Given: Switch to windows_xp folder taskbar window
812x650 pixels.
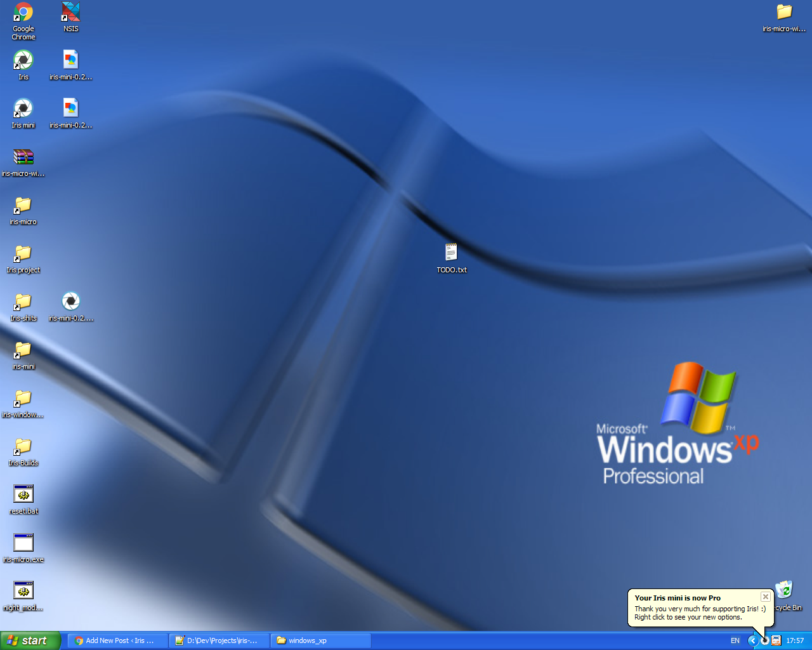Looking at the screenshot, I should tap(321, 640).
